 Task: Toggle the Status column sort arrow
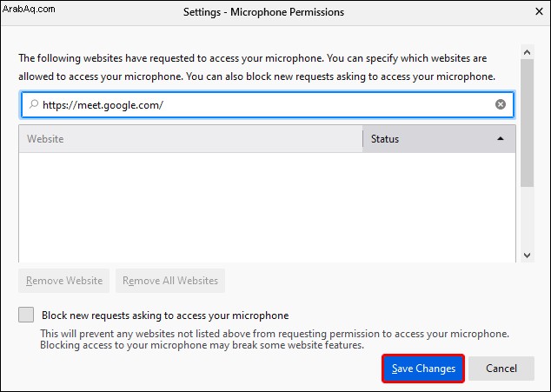pos(501,138)
